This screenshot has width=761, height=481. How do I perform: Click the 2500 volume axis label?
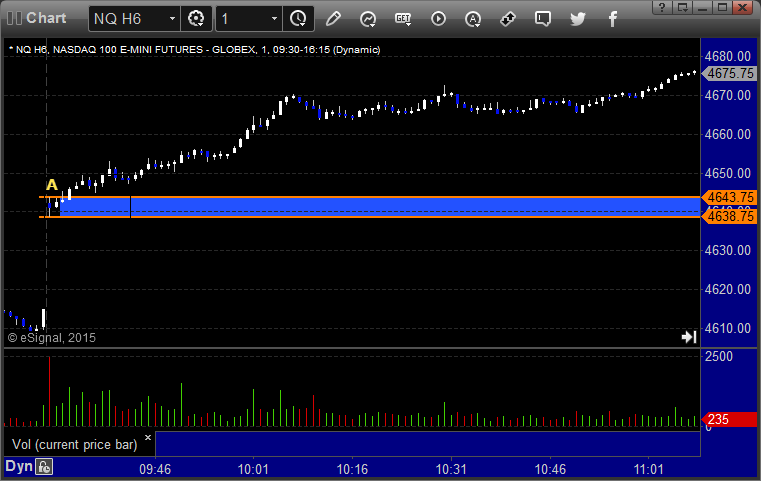click(719, 356)
